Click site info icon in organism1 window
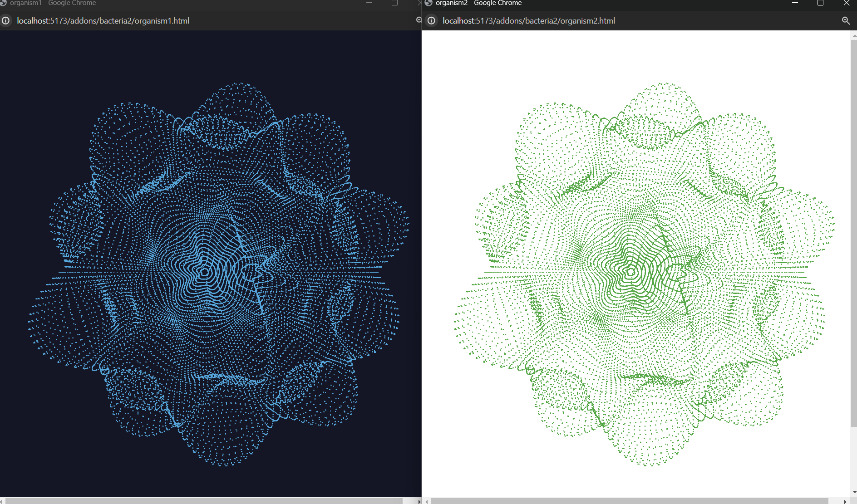This screenshot has height=504, width=857. (5, 21)
